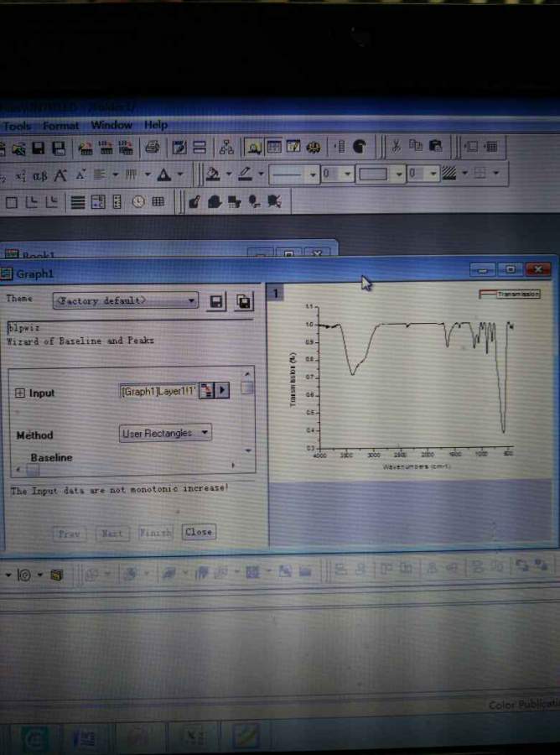The width and height of the screenshot is (560, 755).
Task: Click the Cut scissors icon
Action: [396, 146]
